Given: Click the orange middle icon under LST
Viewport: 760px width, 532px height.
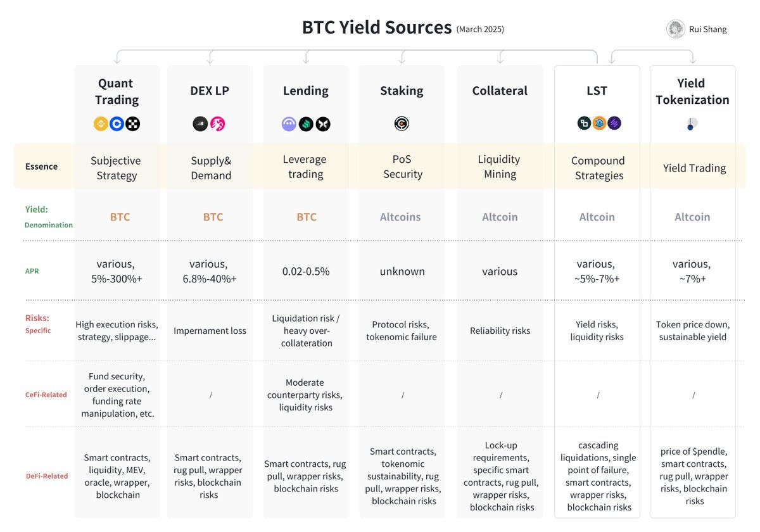Looking at the screenshot, I should [599, 123].
